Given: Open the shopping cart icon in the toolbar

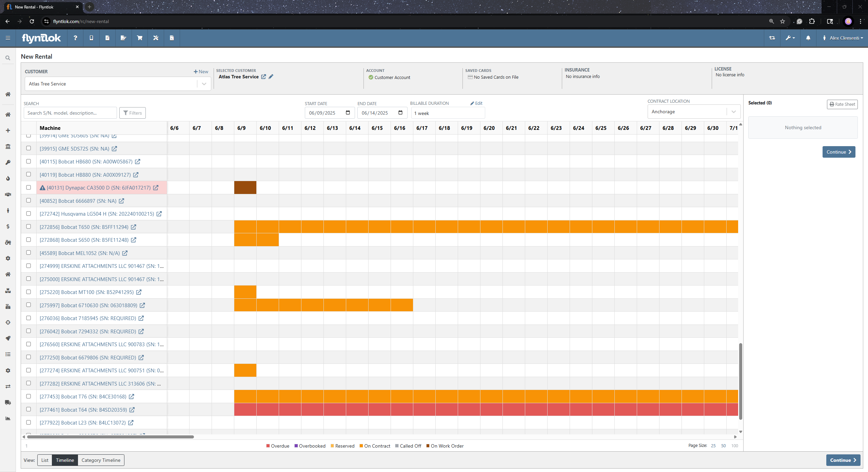Looking at the screenshot, I should [x=139, y=38].
